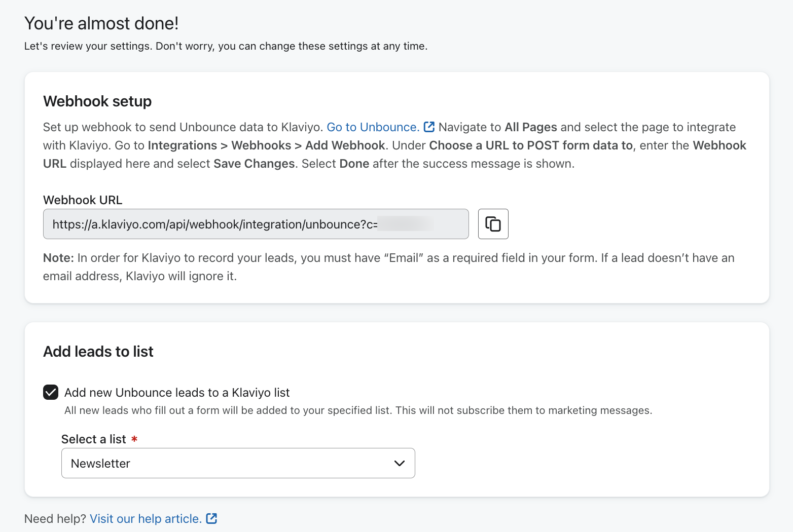Viewport: 793px width, 532px height.
Task: Click the Newsletter value in the list selector
Action: point(100,464)
